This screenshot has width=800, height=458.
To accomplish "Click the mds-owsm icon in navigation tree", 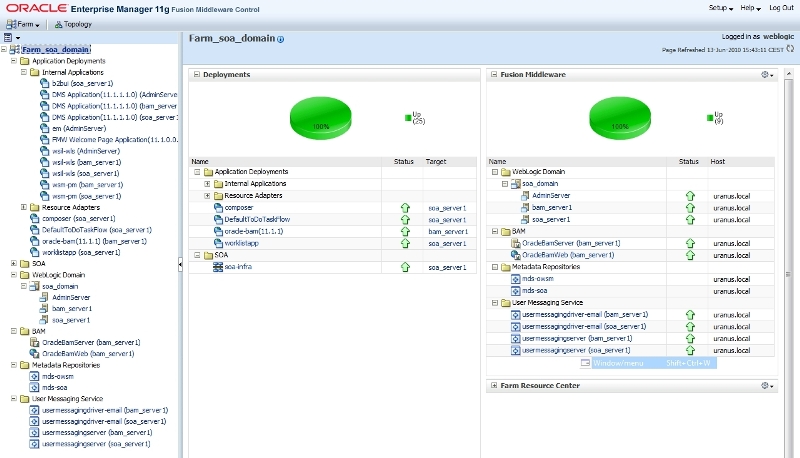I will click(34, 376).
